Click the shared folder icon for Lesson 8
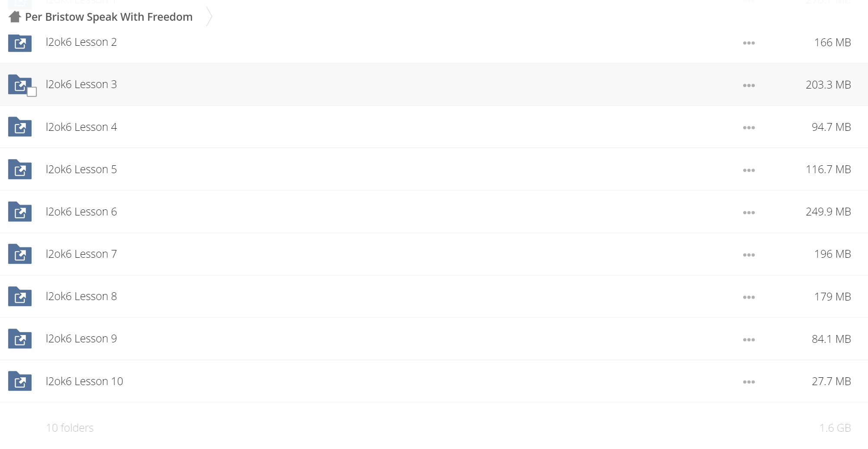Viewport: 868px width, 449px height. [20, 296]
